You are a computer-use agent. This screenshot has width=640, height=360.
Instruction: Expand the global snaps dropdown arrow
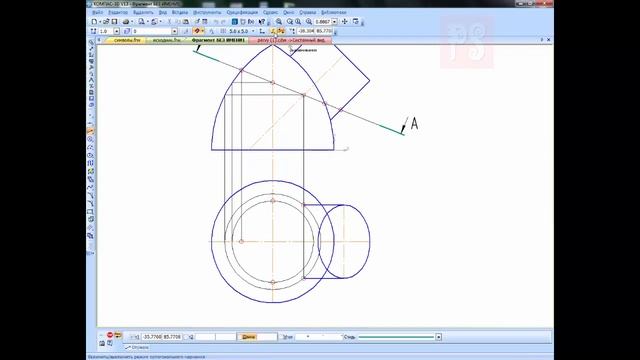click(x=202, y=31)
